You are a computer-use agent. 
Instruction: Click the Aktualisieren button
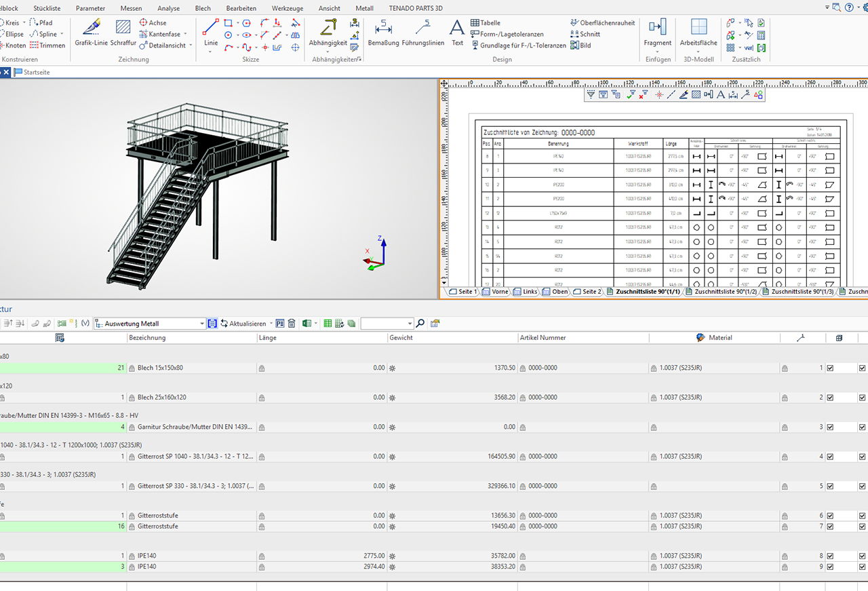point(243,324)
